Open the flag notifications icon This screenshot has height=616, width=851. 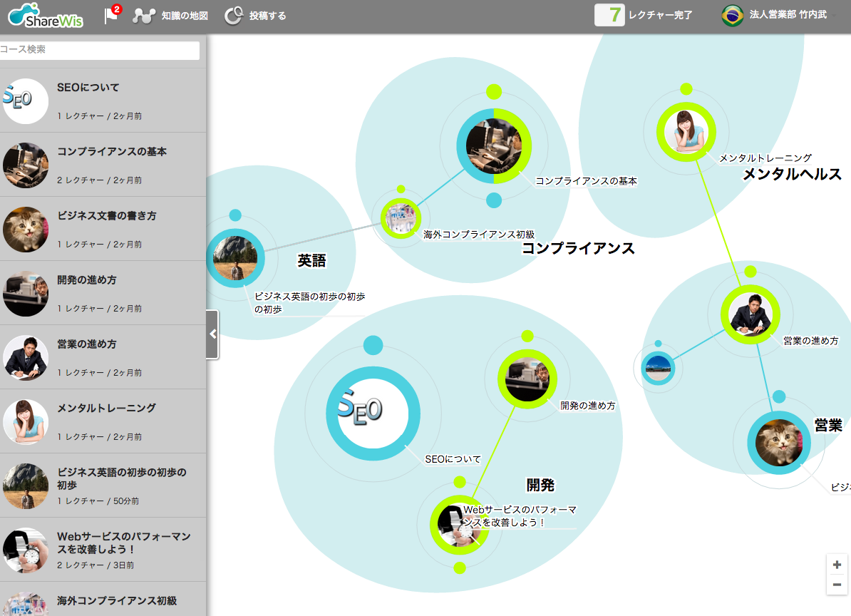click(111, 16)
